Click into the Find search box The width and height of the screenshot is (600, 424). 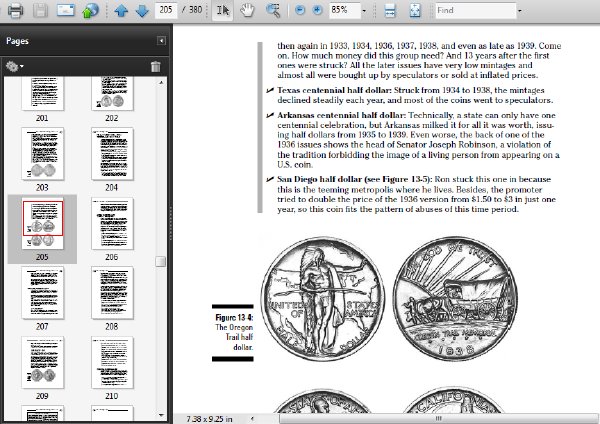coord(476,10)
